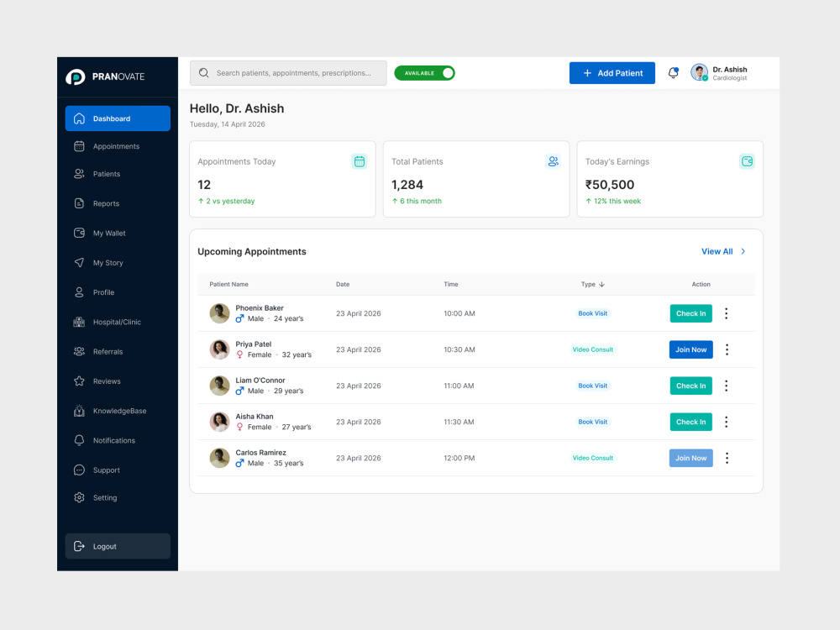Click the Logout exit icon

coord(79,547)
